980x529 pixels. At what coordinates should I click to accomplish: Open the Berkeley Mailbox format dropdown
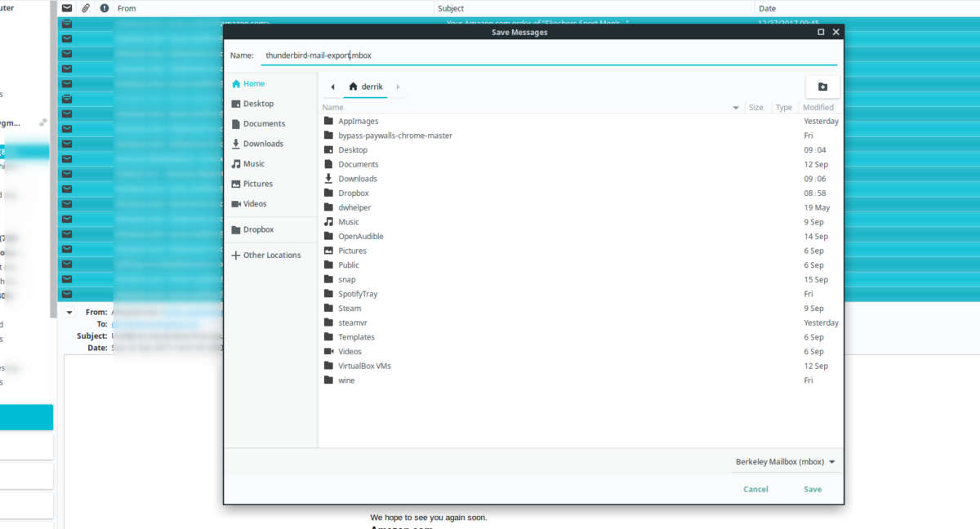pos(785,461)
